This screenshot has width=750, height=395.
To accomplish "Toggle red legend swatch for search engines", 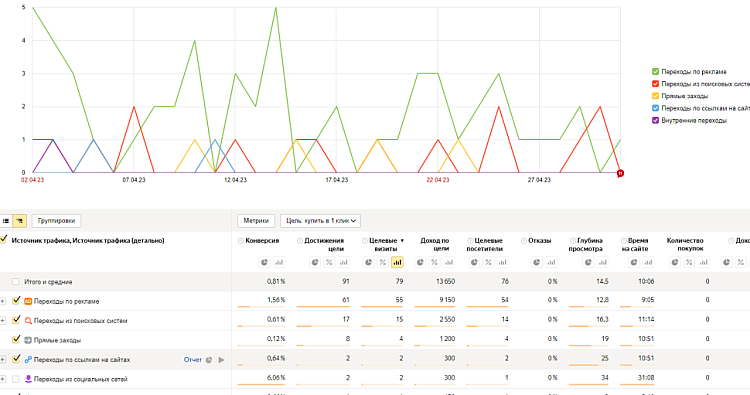I will tap(655, 84).
